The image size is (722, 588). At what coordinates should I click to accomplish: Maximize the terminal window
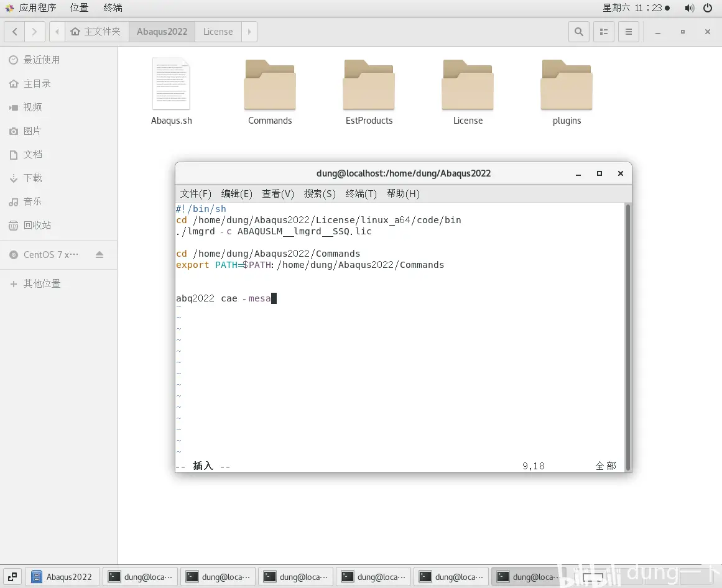pyautogui.click(x=599, y=173)
